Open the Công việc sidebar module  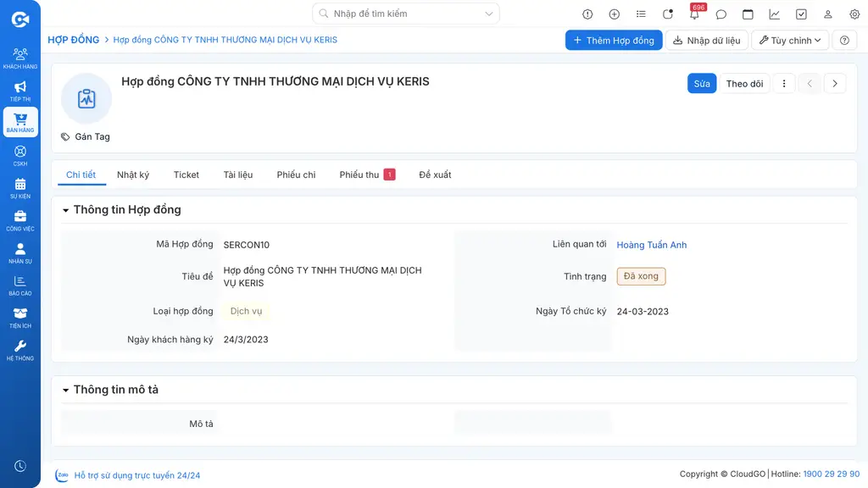click(x=20, y=220)
